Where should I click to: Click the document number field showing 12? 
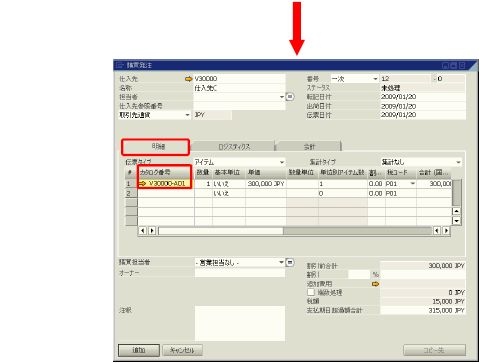pyautogui.click(x=406, y=79)
